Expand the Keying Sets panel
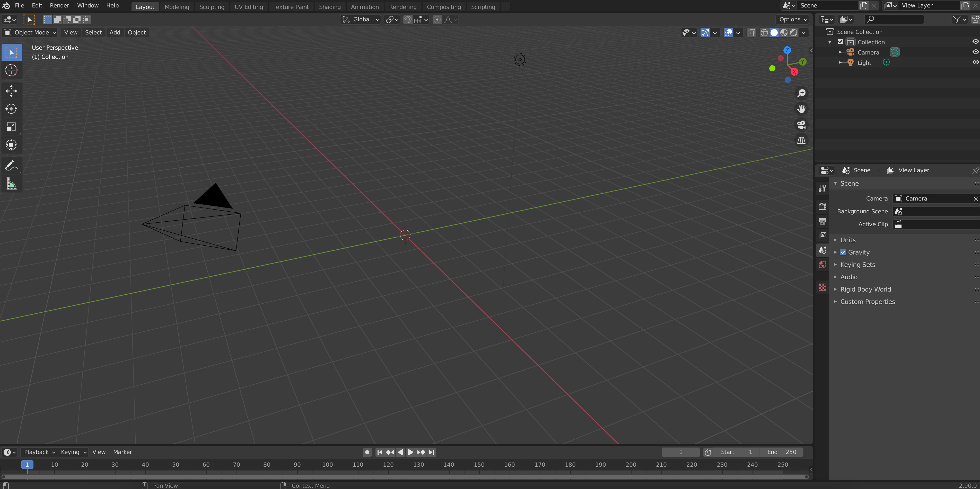Image resolution: width=980 pixels, height=489 pixels. pos(857,265)
